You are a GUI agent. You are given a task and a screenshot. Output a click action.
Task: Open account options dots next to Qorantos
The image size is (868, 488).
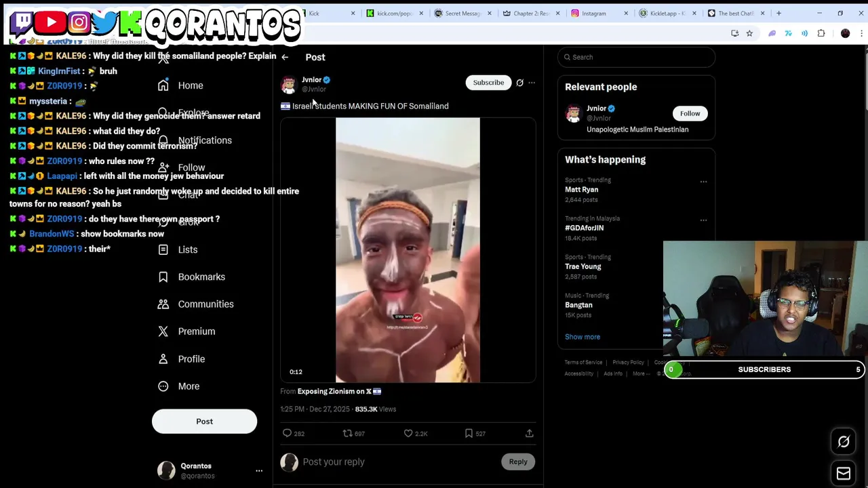pyautogui.click(x=258, y=470)
